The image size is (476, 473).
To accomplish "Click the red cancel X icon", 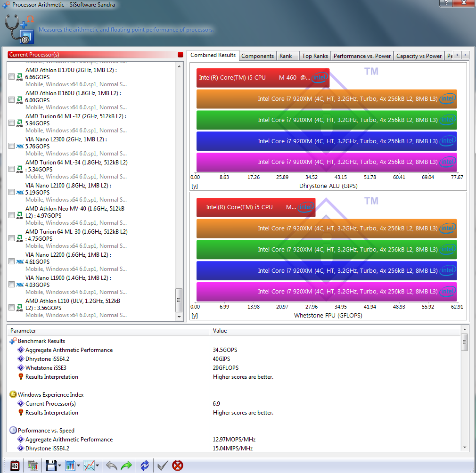I will tap(178, 465).
